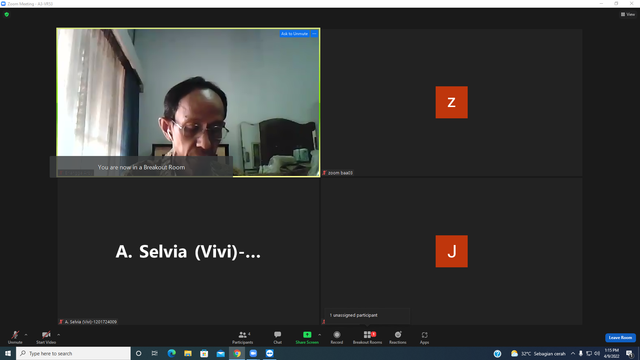Image resolution: width=640 pixels, height=360 pixels.
Task: Ask the video participant to unmute
Action: click(294, 34)
